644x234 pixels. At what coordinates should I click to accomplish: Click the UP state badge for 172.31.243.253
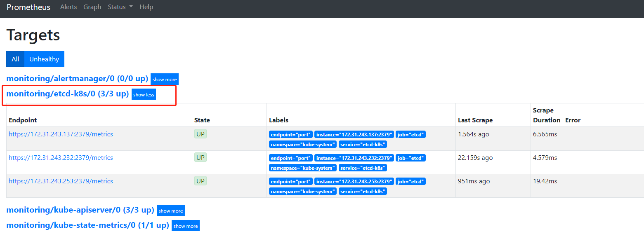click(201, 181)
